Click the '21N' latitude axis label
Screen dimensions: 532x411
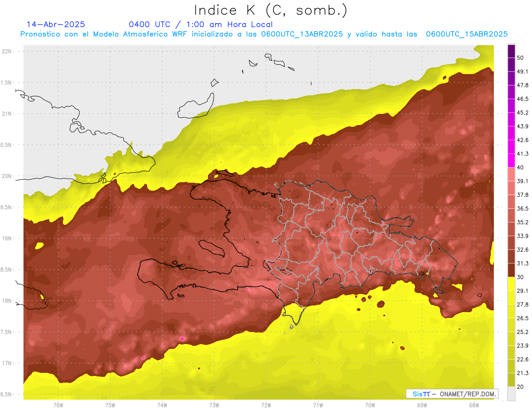click(7, 114)
